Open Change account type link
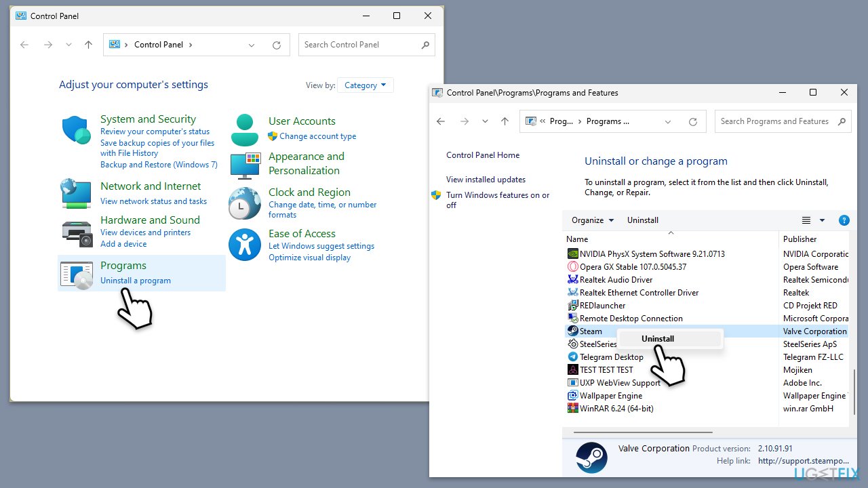 coord(317,136)
